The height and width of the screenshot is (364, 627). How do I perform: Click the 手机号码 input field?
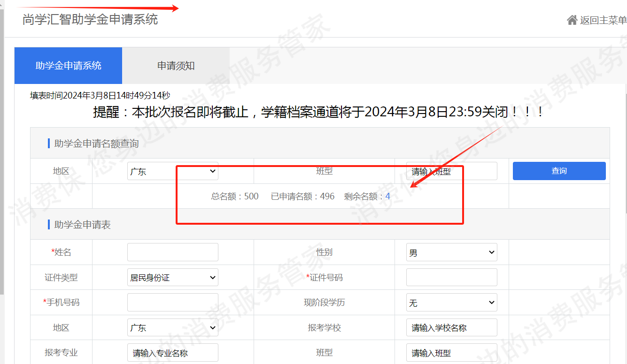point(173,303)
